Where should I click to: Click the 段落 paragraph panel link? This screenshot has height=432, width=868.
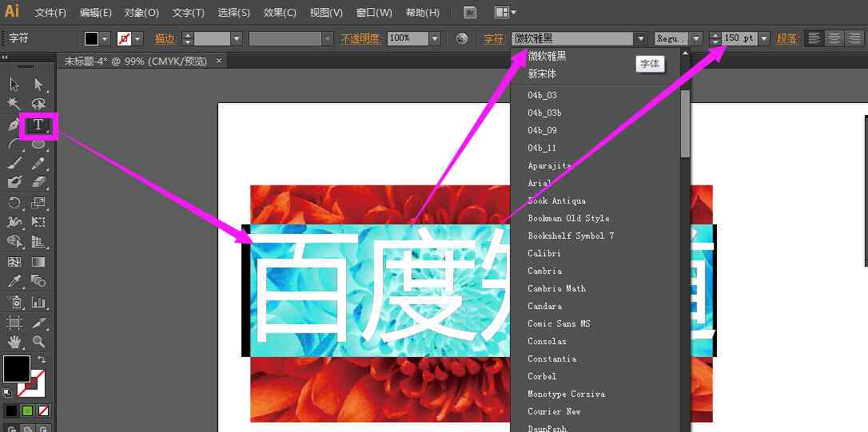pyautogui.click(x=788, y=38)
